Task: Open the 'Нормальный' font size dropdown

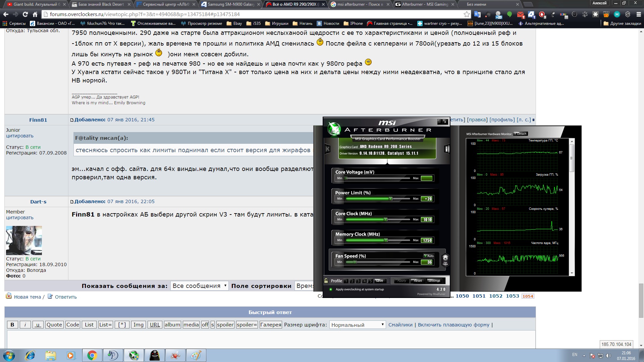Action: (x=357, y=325)
